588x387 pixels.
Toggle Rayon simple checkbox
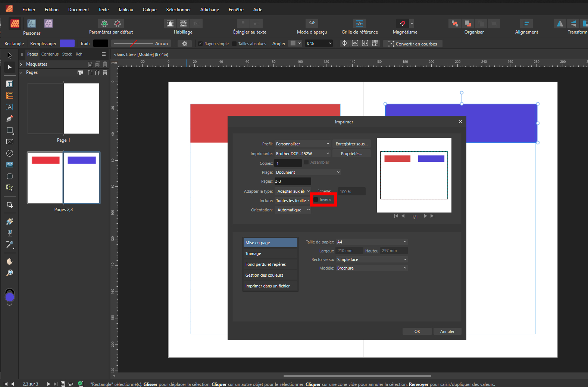click(x=200, y=44)
